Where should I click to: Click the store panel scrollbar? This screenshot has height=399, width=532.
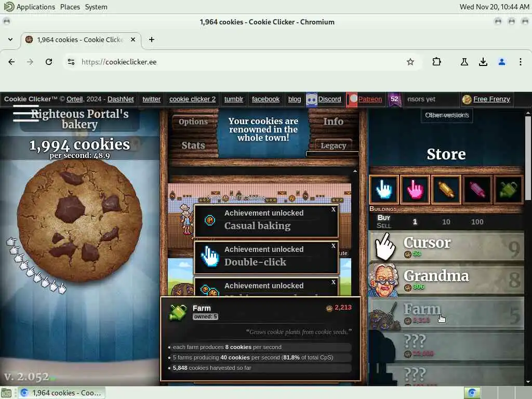click(528, 158)
